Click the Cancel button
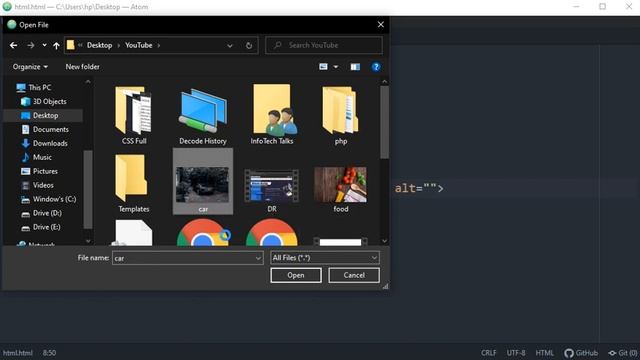This screenshot has height=360, width=640. tap(354, 275)
